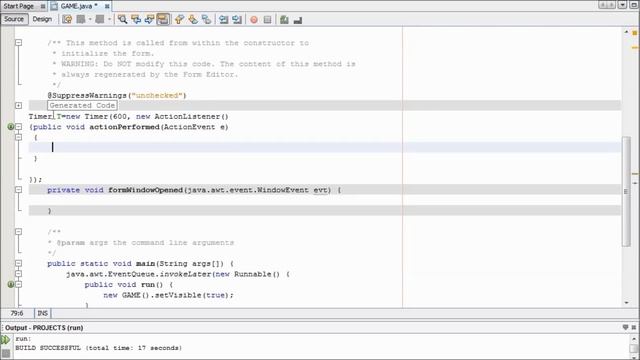The width and height of the screenshot is (640, 360).
Task: Click BUILD SUCCESSFUL output text
Action: (x=98, y=348)
